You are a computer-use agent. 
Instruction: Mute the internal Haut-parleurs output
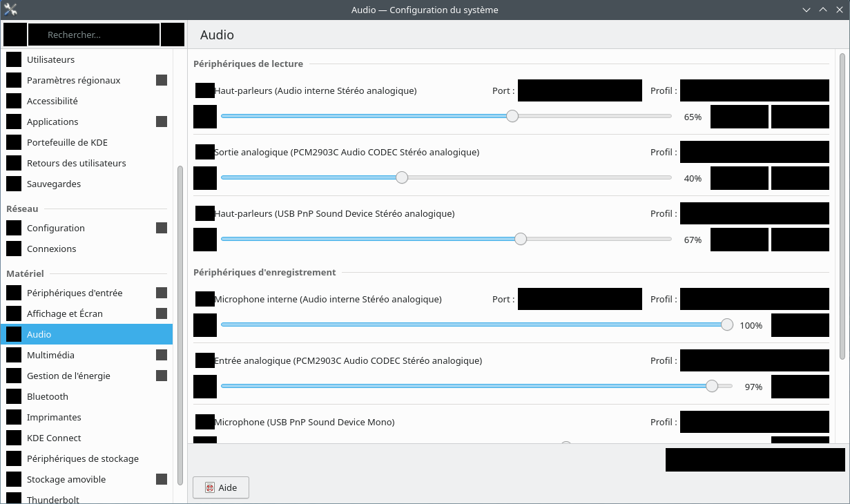(205, 117)
